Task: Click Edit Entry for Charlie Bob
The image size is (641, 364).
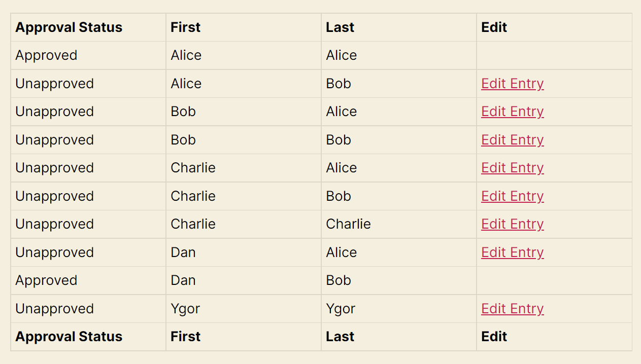Action: (512, 196)
